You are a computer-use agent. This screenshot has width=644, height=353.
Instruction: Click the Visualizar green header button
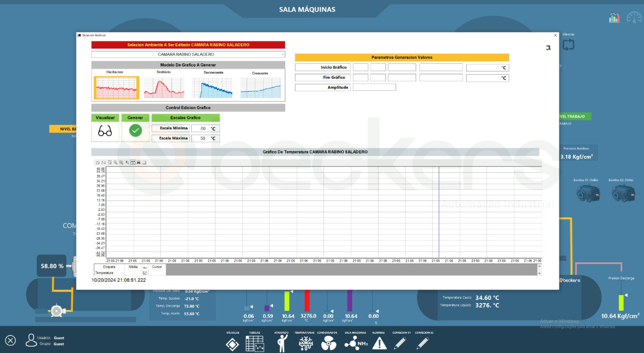pos(105,118)
